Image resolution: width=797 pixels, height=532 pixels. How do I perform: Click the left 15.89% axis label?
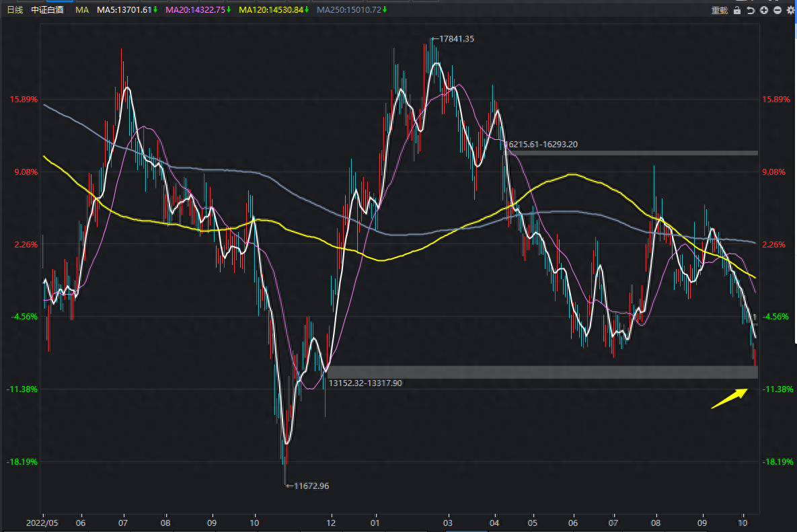pyautogui.click(x=24, y=99)
